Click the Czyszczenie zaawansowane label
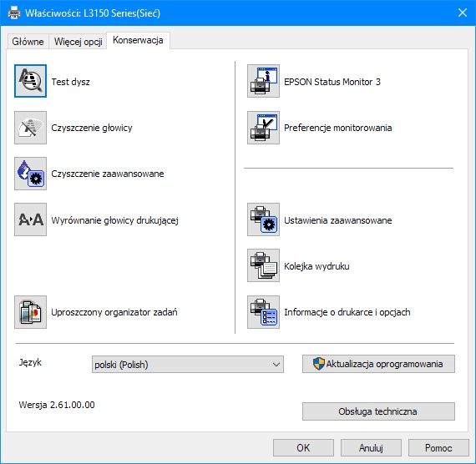476x464 pixels. [108, 174]
